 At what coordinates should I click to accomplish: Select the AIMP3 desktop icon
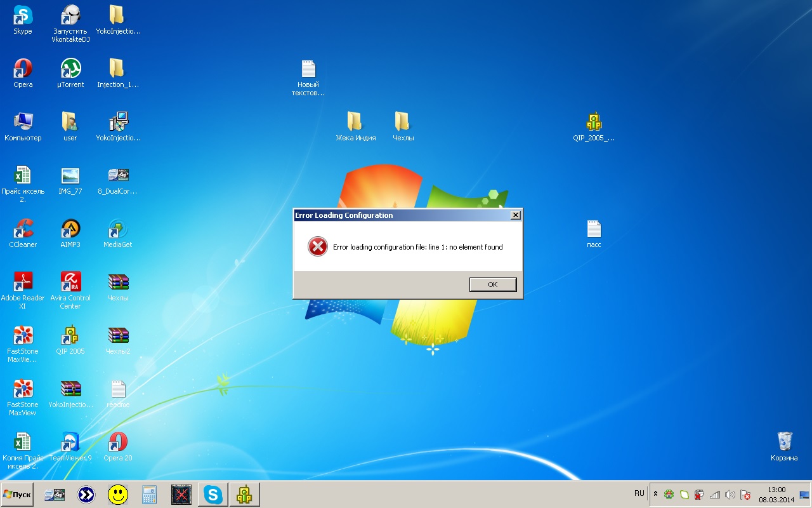70,229
